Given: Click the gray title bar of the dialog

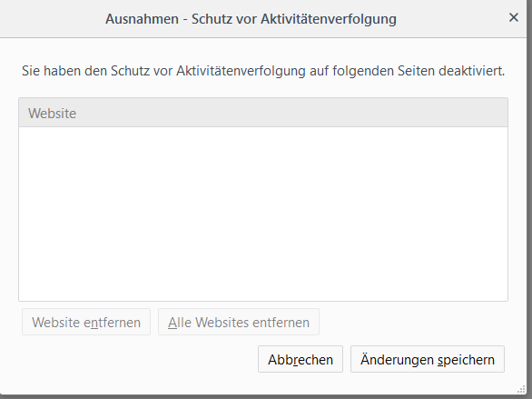Looking at the screenshot, I should tap(263, 19).
